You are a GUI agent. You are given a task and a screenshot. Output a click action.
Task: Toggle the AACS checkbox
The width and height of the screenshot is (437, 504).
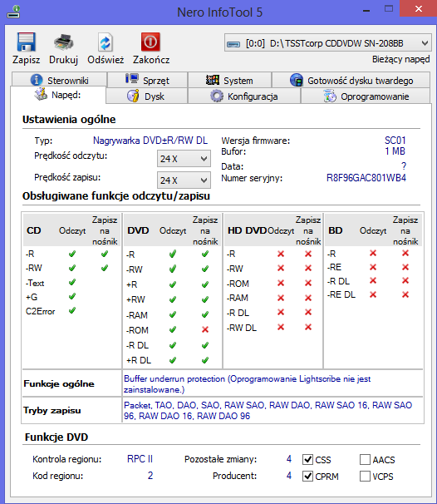(365, 460)
